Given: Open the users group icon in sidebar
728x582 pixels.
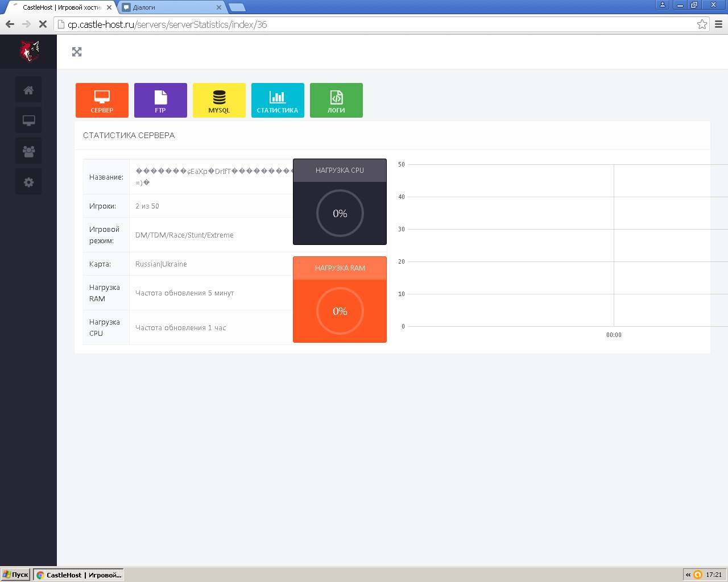Looking at the screenshot, I should (x=28, y=151).
